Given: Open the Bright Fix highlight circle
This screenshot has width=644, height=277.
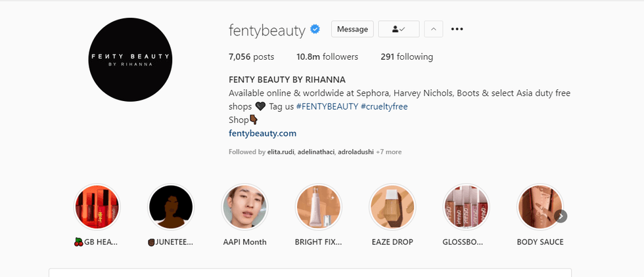Looking at the screenshot, I should (319, 207).
